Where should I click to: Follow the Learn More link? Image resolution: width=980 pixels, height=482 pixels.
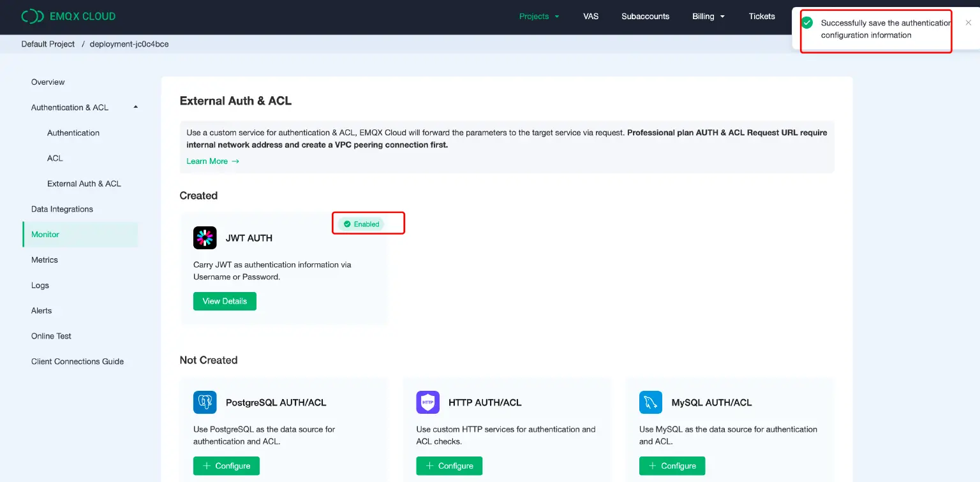click(x=212, y=161)
